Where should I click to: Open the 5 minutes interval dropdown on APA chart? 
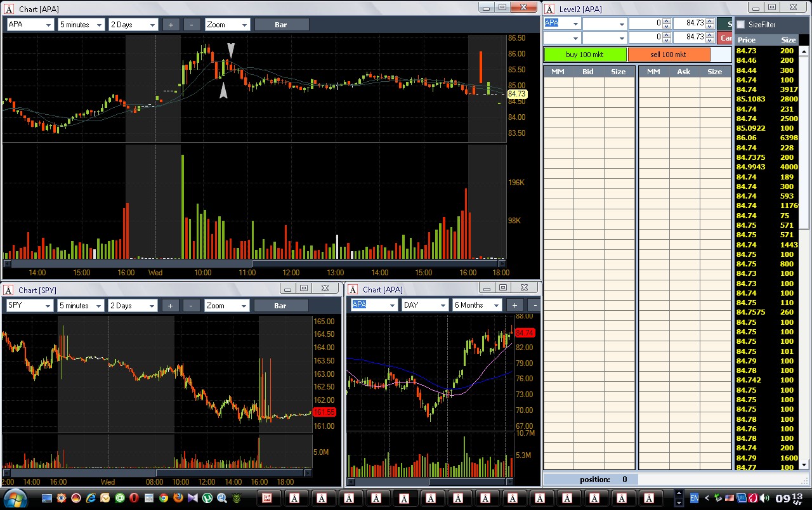81,25
